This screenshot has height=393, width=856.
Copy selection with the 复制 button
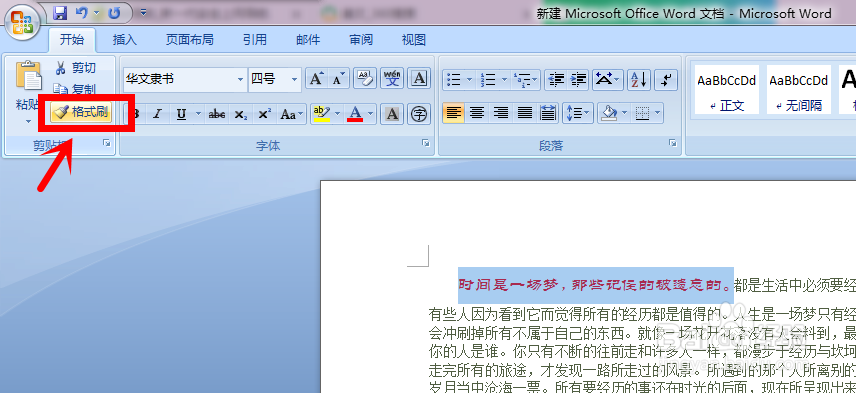(76, 89)
